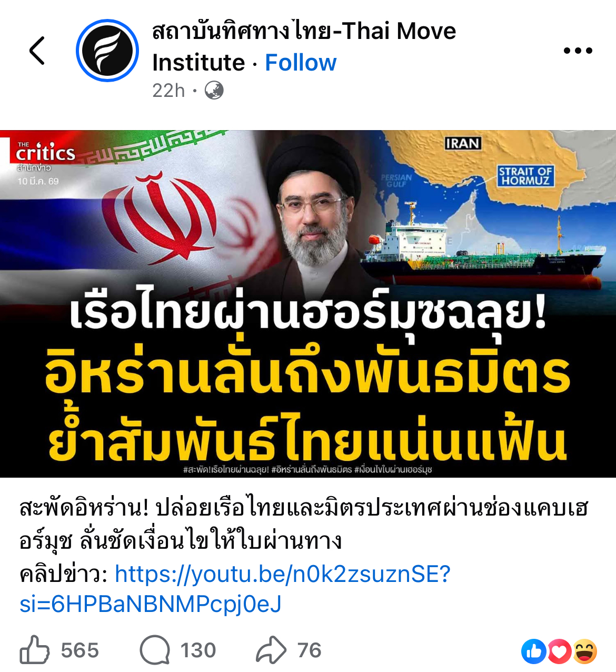Tap the globe public audience icon

(x=214, y=91)
